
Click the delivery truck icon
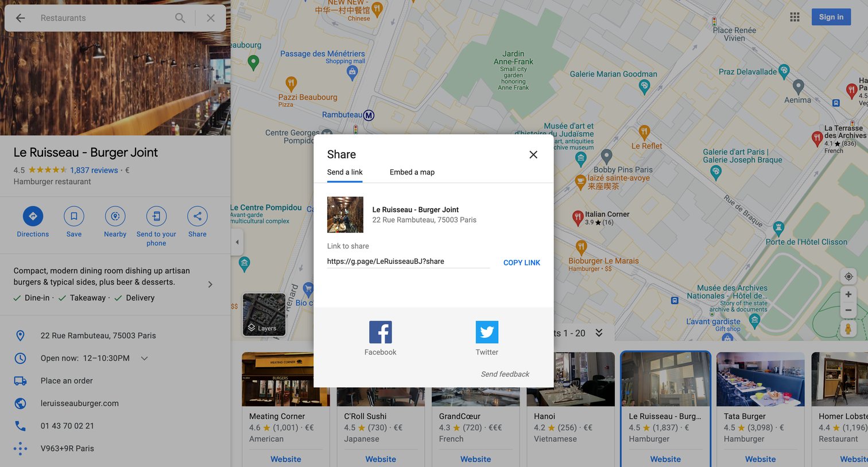(20, 381)
